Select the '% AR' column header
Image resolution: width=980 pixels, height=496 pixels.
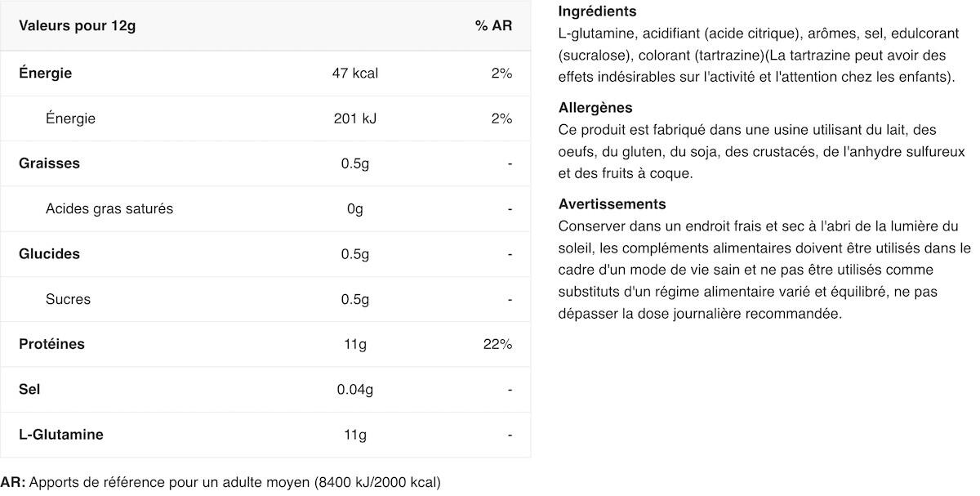tap(493, 26)
